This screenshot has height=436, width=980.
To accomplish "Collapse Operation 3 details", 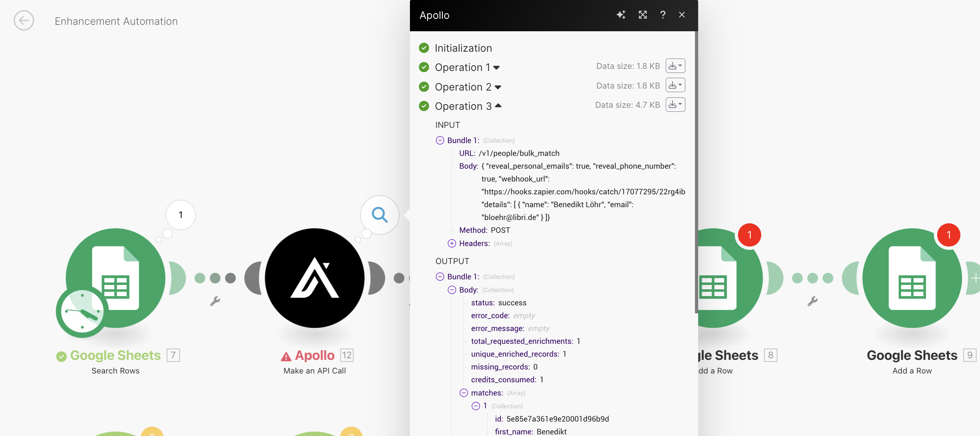I will pos(498,106).
